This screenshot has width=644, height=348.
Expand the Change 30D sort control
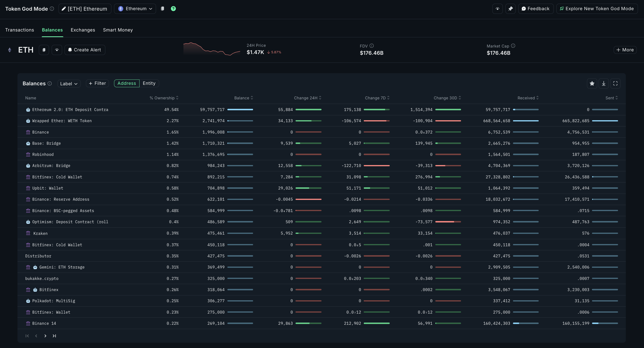460,98
